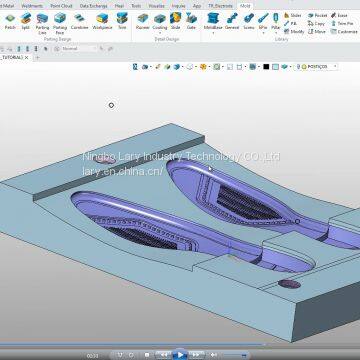Viewport: 360px width, 360px height.
Task: Open the Parting Face tool
Action: [x=60, y=23]
